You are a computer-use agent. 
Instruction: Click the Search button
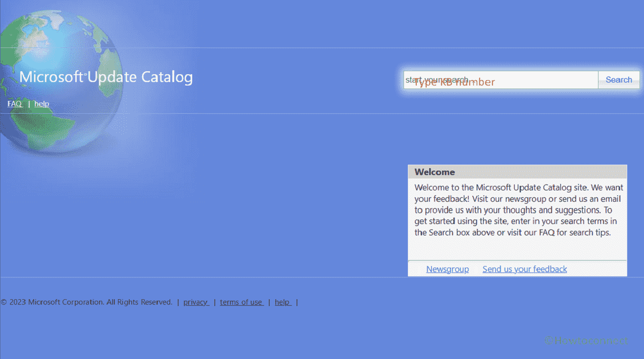(619, 80)
